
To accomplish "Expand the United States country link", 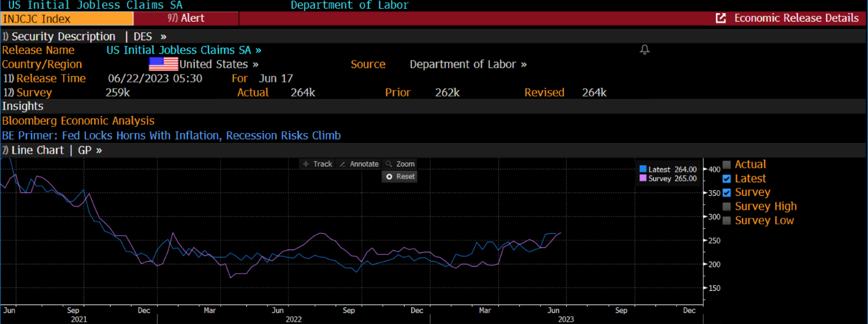I will 219,64.
